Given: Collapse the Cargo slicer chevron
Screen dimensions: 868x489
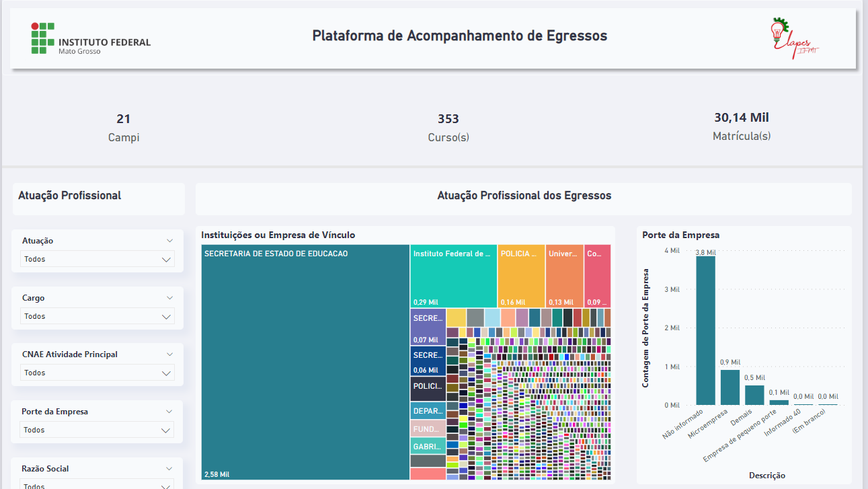Looking at the screenshot, I should [170, 298].
